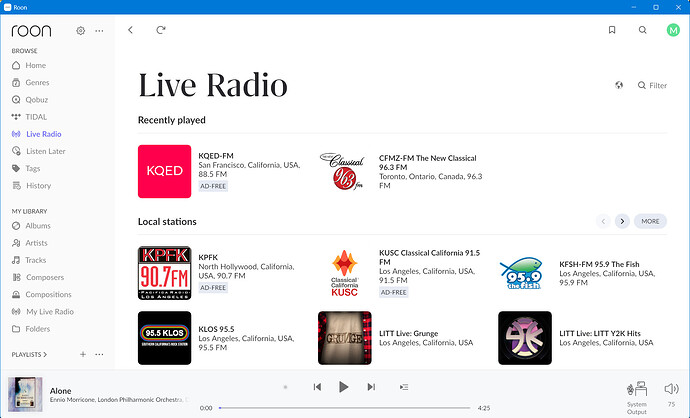The image size is (690, 418).
Task: Open now playing album art
Action: click(x=25, y=394)
